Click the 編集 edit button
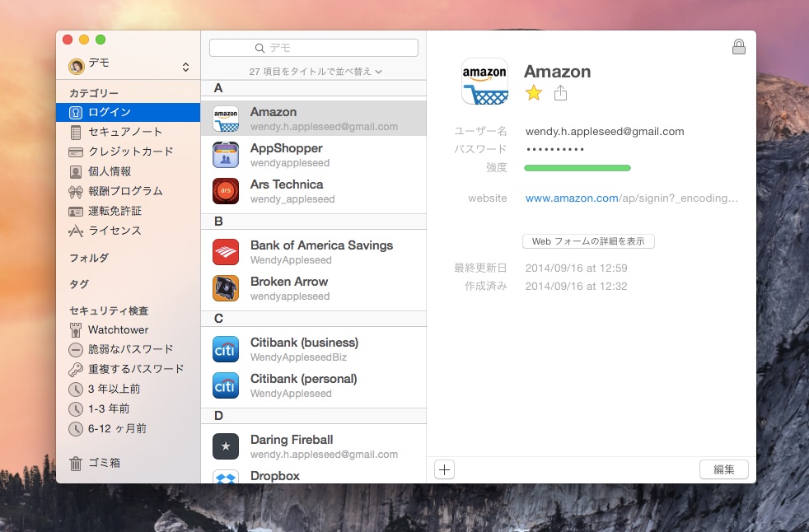 pos(724,469)
